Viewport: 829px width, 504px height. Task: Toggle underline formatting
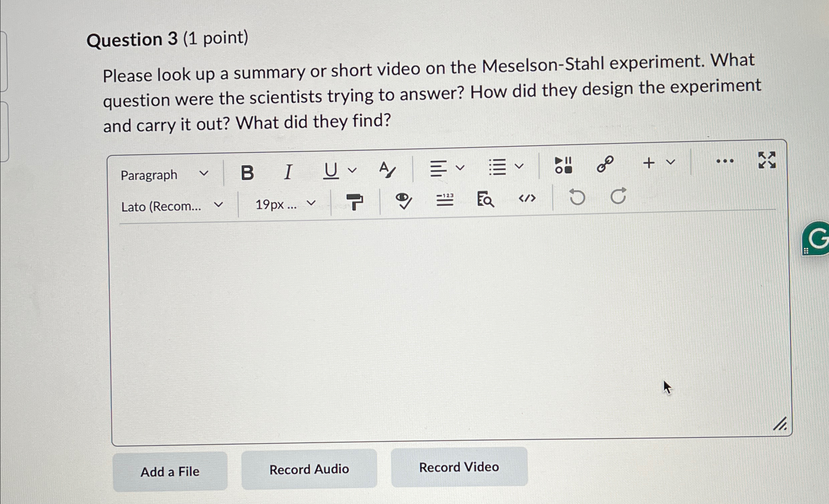(x=331, y=170)
